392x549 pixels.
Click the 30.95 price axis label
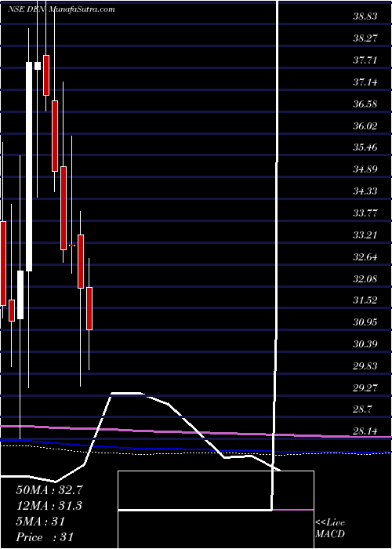[365, 322]
